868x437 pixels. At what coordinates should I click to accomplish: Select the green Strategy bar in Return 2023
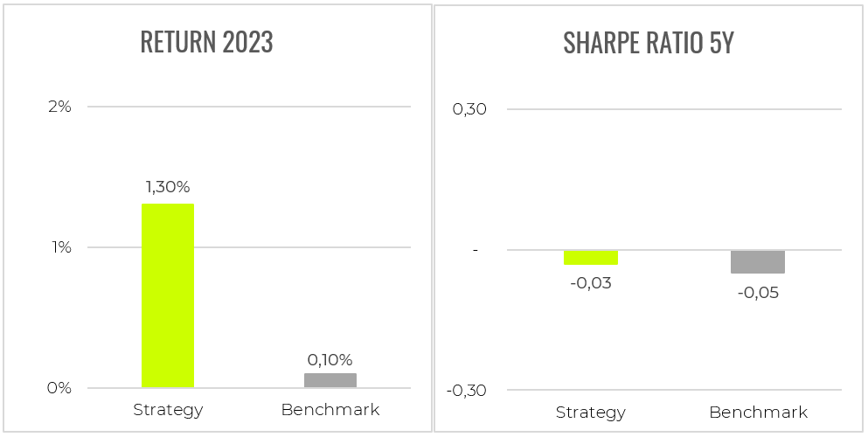tap(167, 295)
